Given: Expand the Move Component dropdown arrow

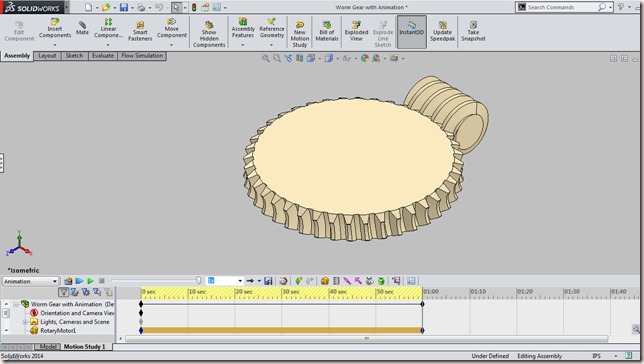Looking at the screenshot, I should click(x=172, y=45).
